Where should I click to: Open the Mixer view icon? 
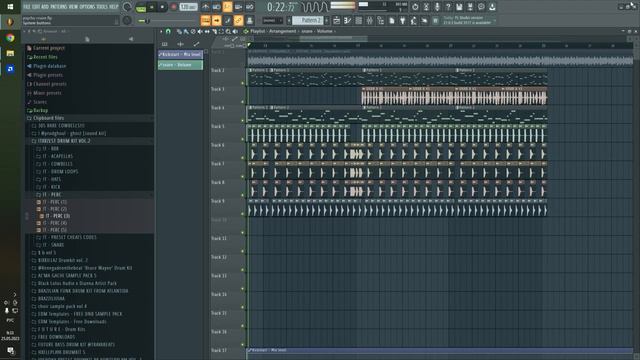coord(369,20)
